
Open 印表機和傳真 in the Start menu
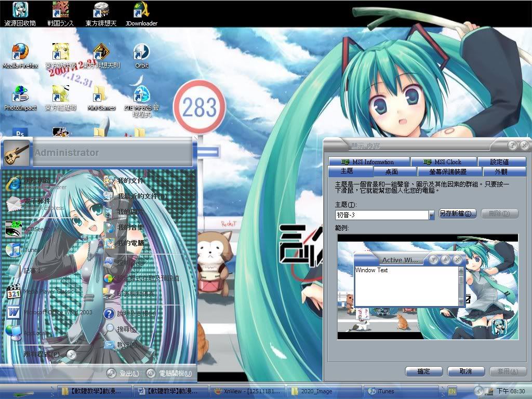[129, 294]
